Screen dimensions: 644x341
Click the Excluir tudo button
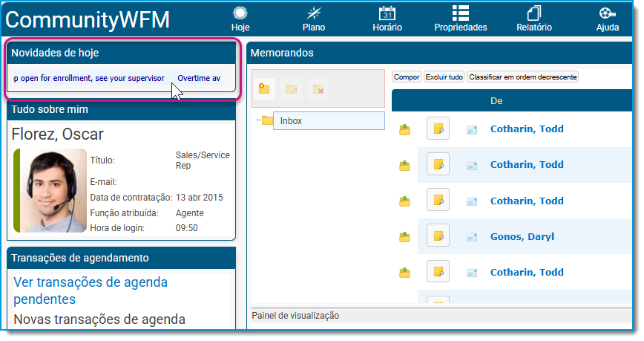click(444, 77)
